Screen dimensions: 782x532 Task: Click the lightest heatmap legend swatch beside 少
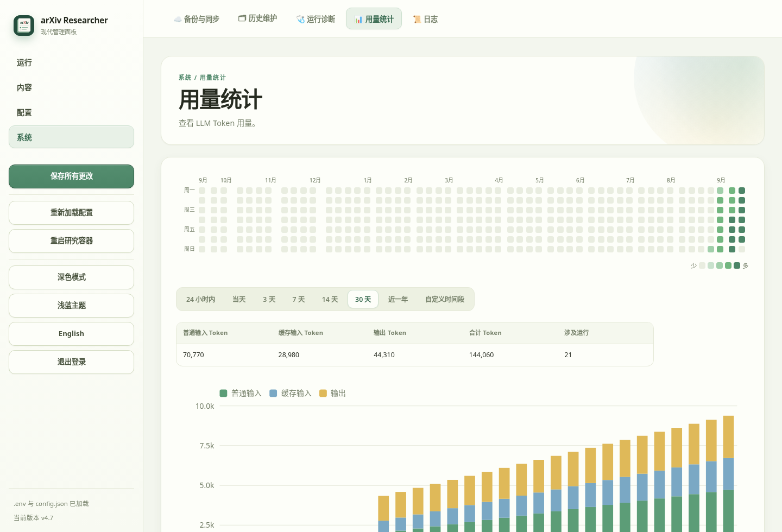702,265
